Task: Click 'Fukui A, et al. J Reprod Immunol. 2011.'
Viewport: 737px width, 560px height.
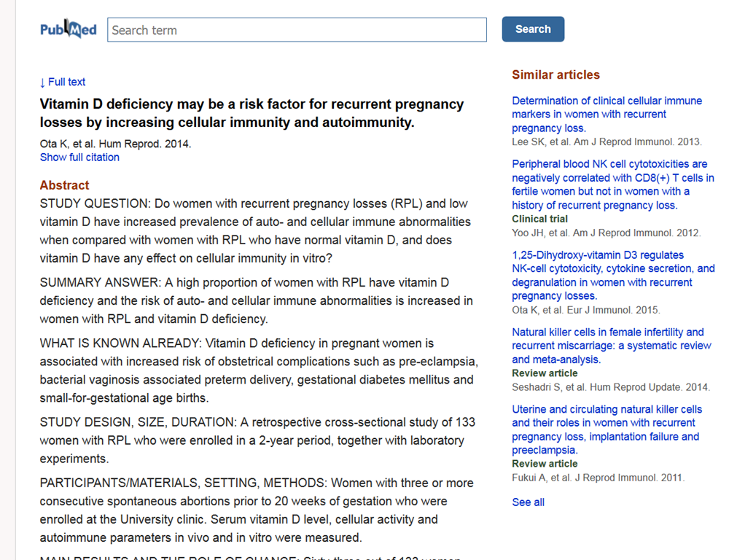Action: pyautogui.click(x=598, y=478)
